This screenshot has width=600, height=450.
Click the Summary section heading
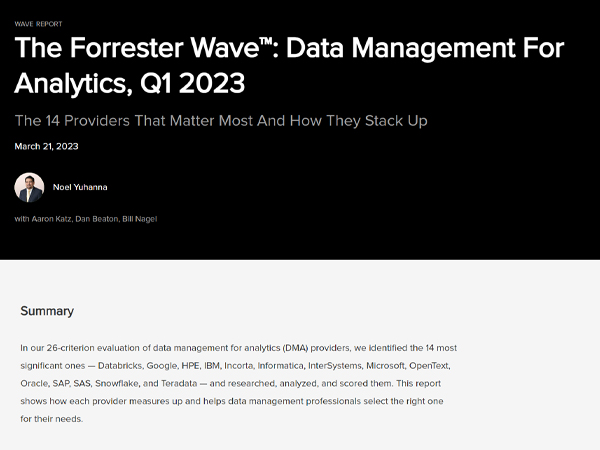pyautogui.click(x=47, y=311)
